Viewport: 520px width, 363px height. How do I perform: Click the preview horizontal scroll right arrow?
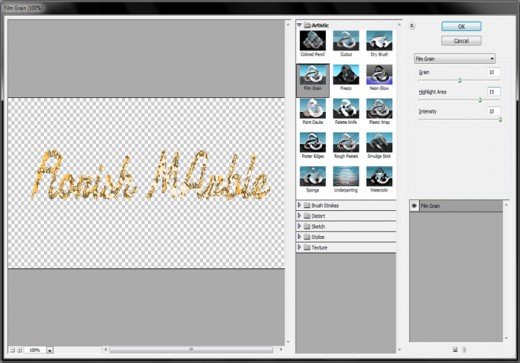click(281, 350)
